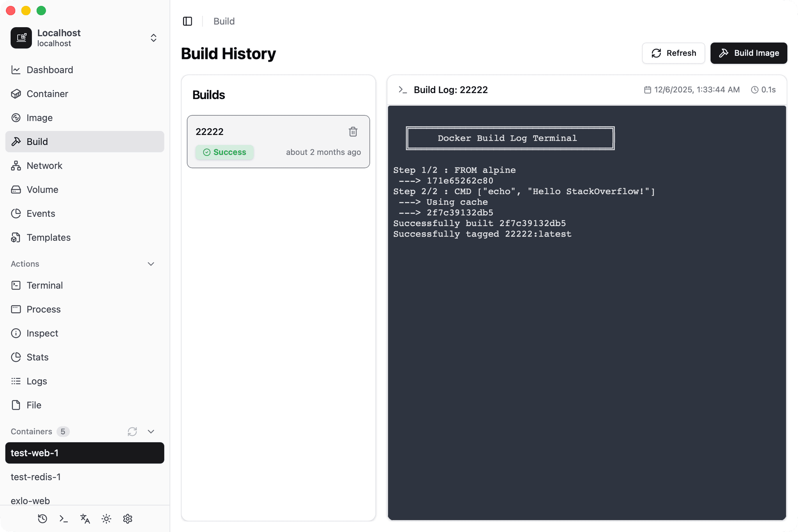
Task: Click the Success status badge on build 22222
Action: [224, 152]
